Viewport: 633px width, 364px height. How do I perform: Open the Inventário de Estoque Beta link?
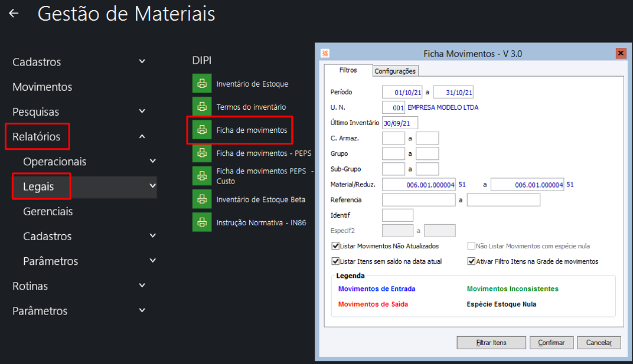(261, 199)
